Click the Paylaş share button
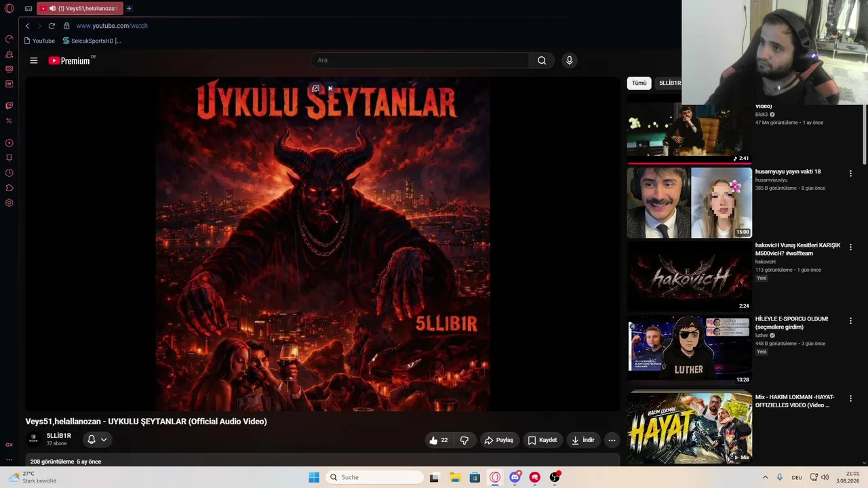 tap(498, 440)
